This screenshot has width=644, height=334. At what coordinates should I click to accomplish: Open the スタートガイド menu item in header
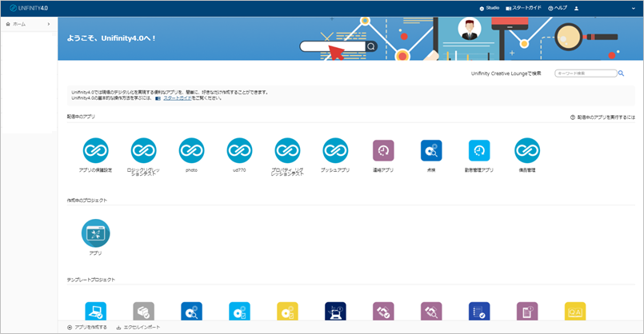523,8
